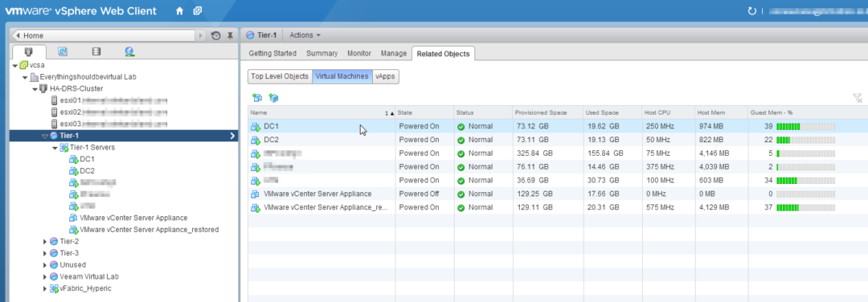Screen dimensions: 868x302
Task: Collapse the Tier-1 Servers vApp node
Action: point(55,148)
